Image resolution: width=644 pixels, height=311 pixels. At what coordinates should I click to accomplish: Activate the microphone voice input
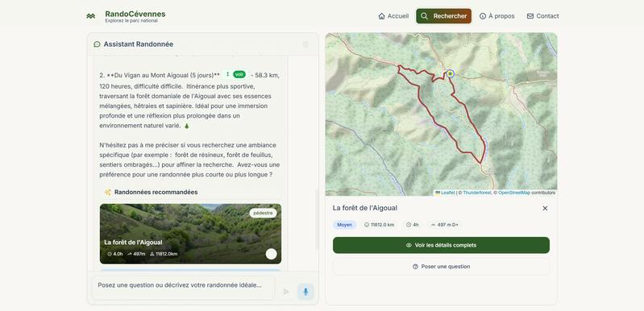pos(305,292)
